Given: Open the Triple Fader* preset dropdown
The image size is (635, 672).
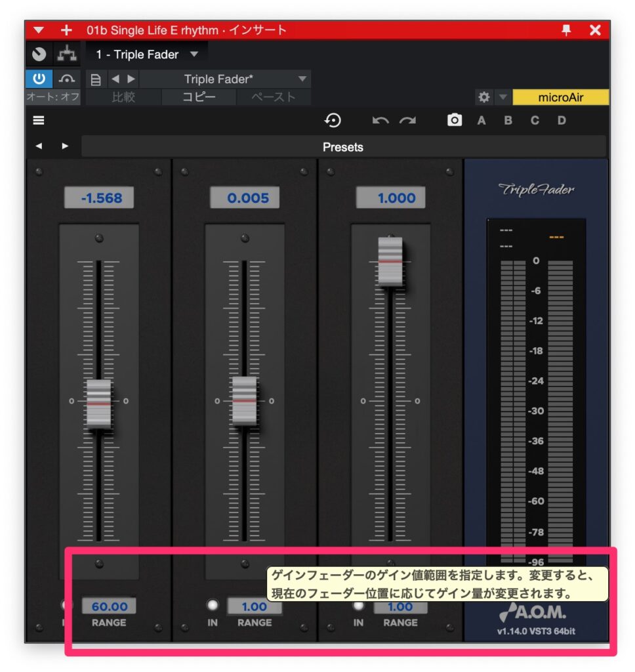Looking at the screenshot, I should click(302, 79).
